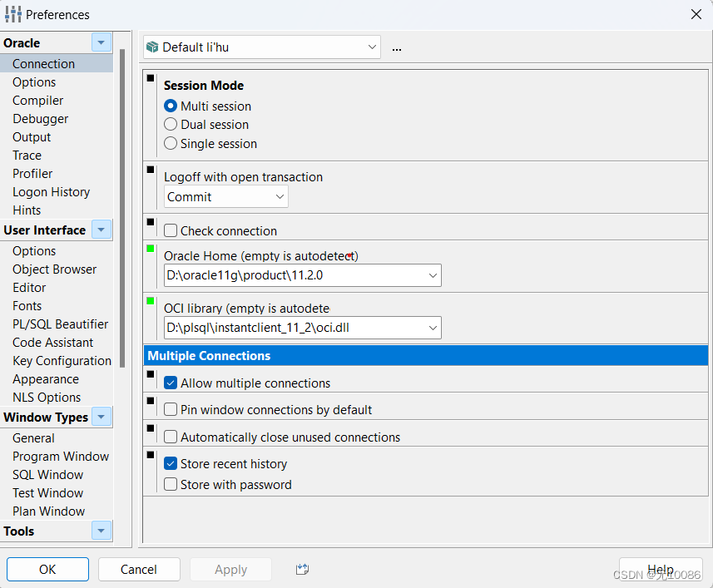Viewport: 713px width, 588px height.
Task: Click the Multiple Connections section header
Action: coord(426,355)
